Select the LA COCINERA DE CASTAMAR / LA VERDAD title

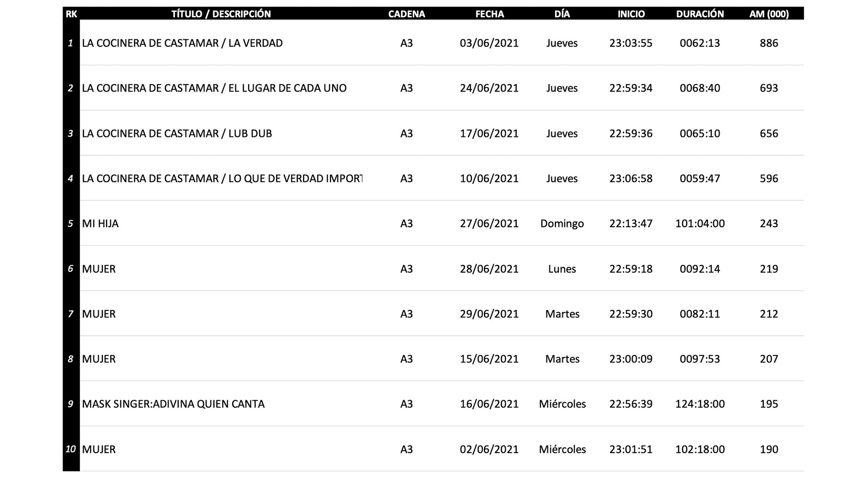[x=182, y=43]
